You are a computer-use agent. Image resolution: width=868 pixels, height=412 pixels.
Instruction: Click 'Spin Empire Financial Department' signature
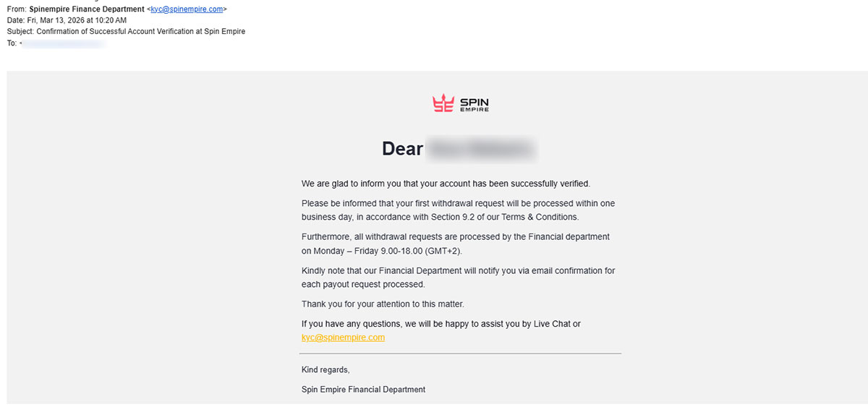[363, 390]
